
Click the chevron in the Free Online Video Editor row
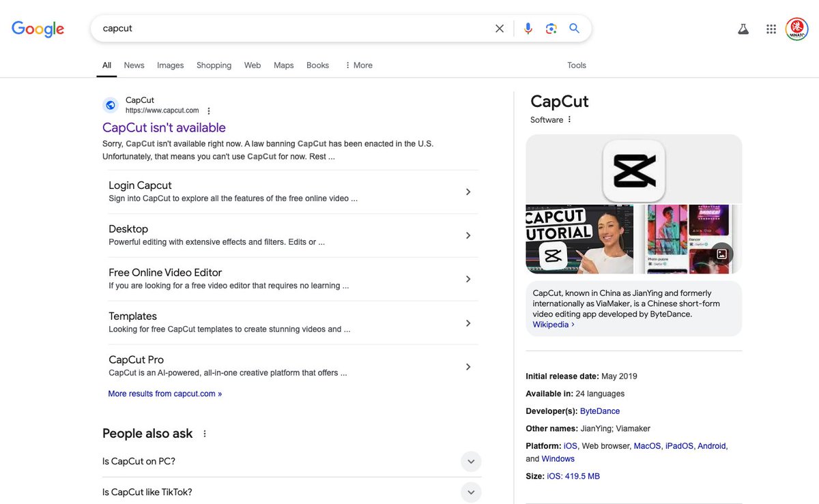(468, 279)
